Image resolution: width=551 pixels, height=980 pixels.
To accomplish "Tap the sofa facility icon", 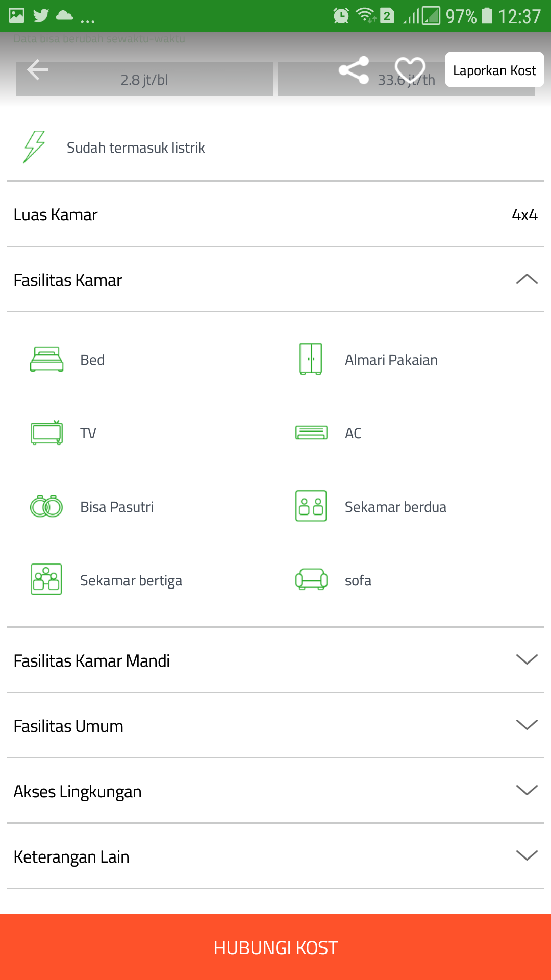I will (311, 579).
